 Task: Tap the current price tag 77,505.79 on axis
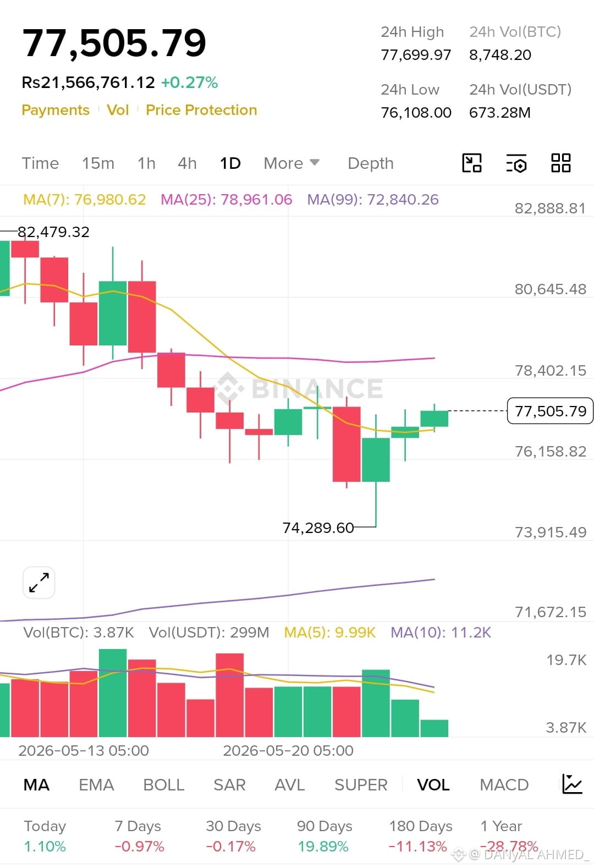pos(550,411)
